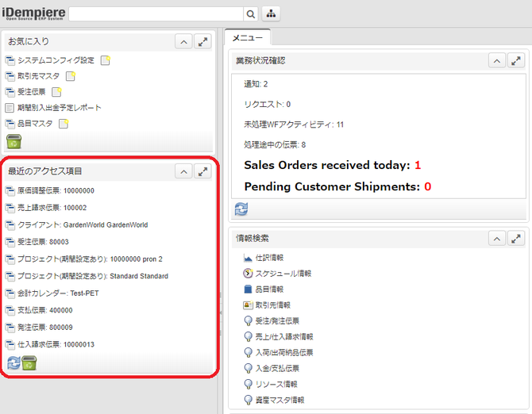Open recent クライアント: GardenWorld GardenWorld
532x414 pixels.
pyautogui.click(x=83, y=225)
